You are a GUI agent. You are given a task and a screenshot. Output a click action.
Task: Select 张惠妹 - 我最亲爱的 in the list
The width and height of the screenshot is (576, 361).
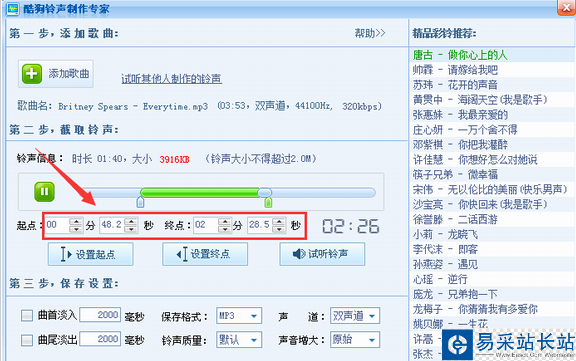point(492,115)
